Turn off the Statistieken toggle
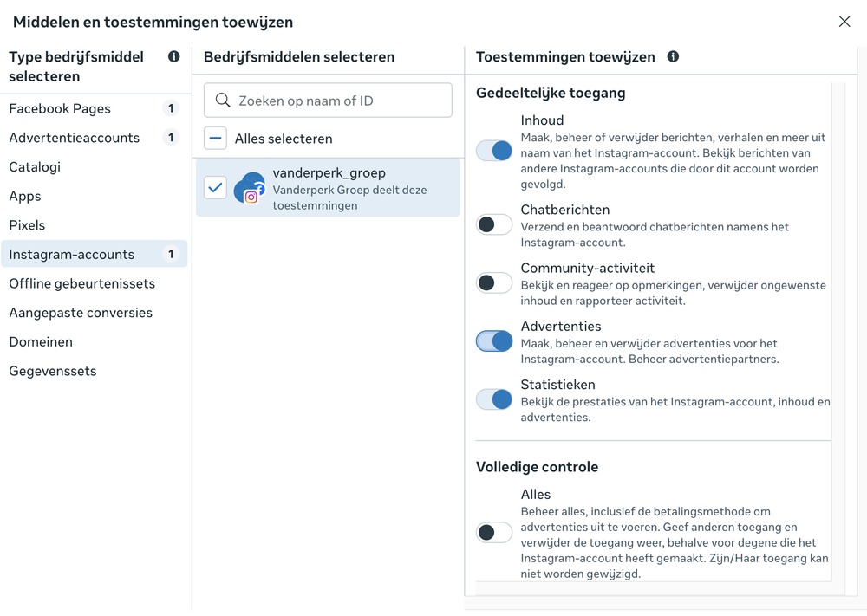The image size is (867, 616). click(494, 399)
